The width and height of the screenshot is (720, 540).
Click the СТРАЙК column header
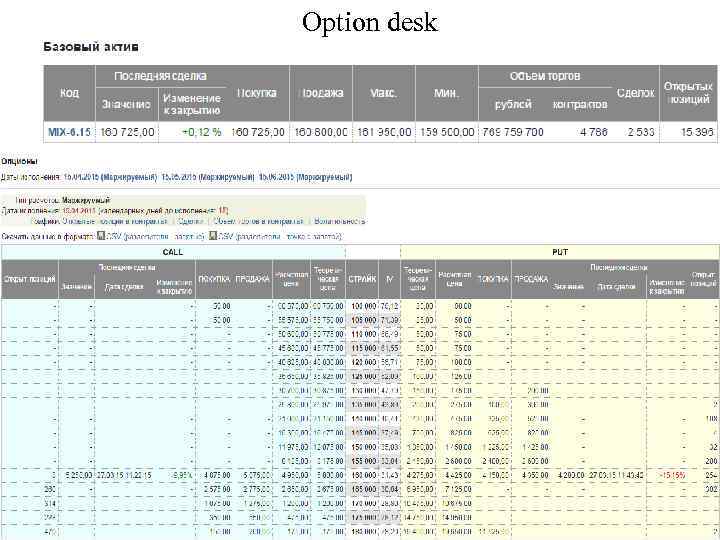(x=362, y=279)
